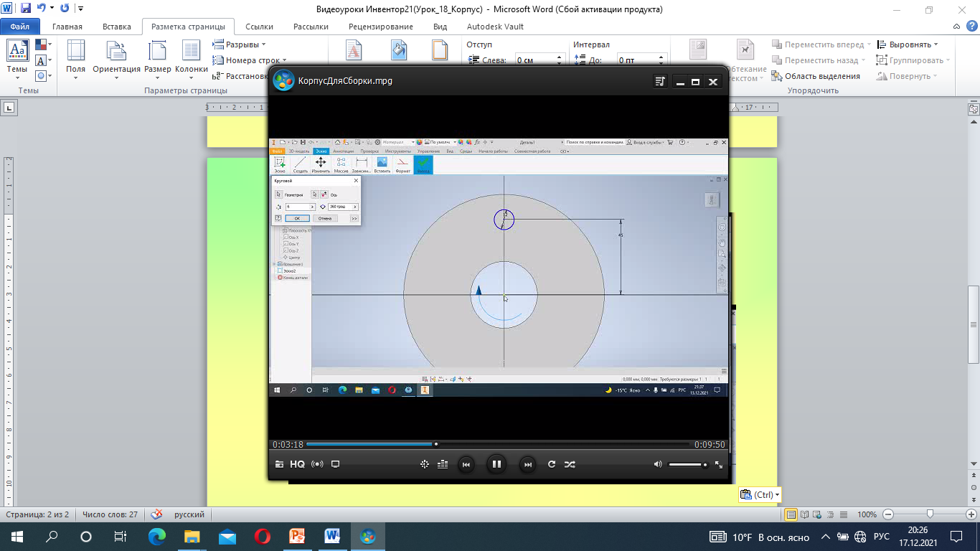Zoom in with the plus button

[x=971, y=514]
